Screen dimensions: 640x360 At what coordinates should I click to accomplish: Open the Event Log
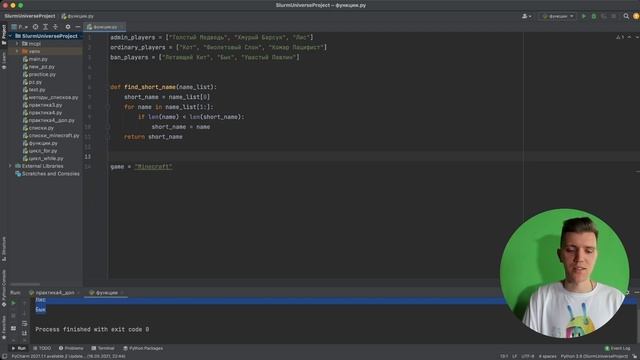tap(618, 348)
